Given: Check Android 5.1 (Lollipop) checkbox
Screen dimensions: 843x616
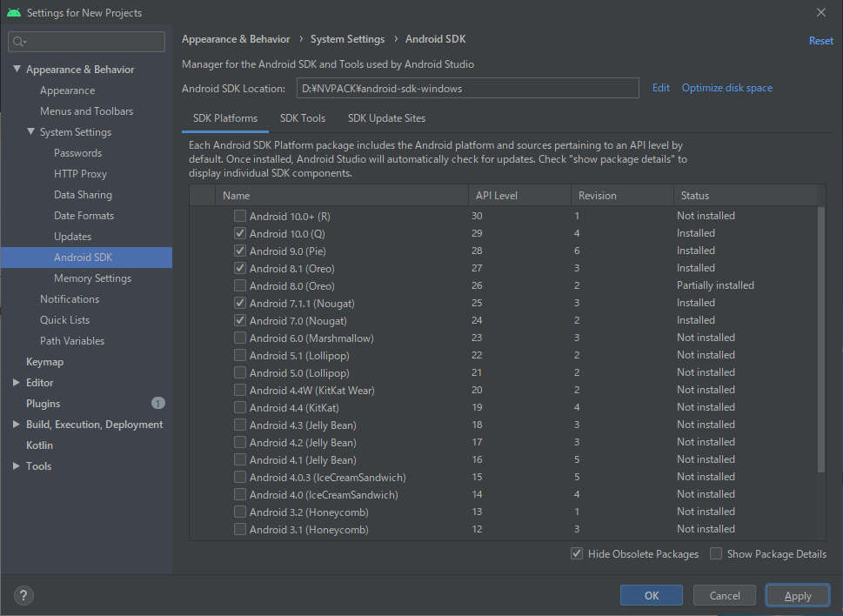Looking at the screenshot, I should click(x=240, y=355).
